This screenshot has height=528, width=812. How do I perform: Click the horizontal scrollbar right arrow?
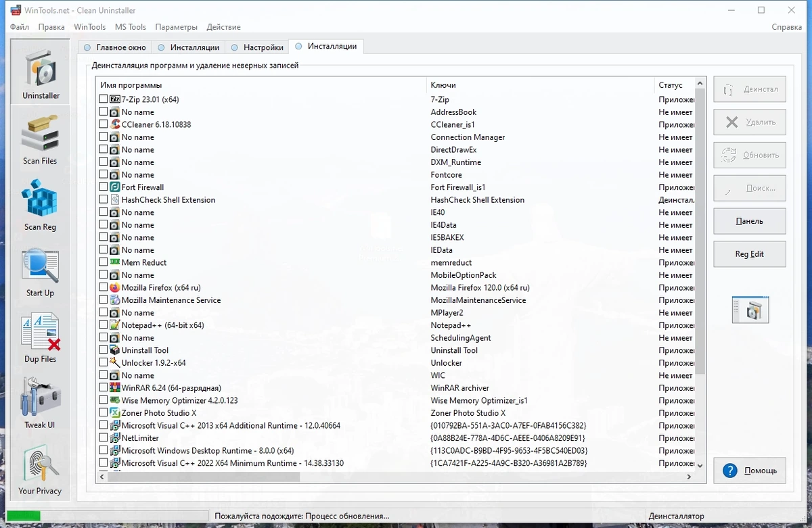click(689, 477)
